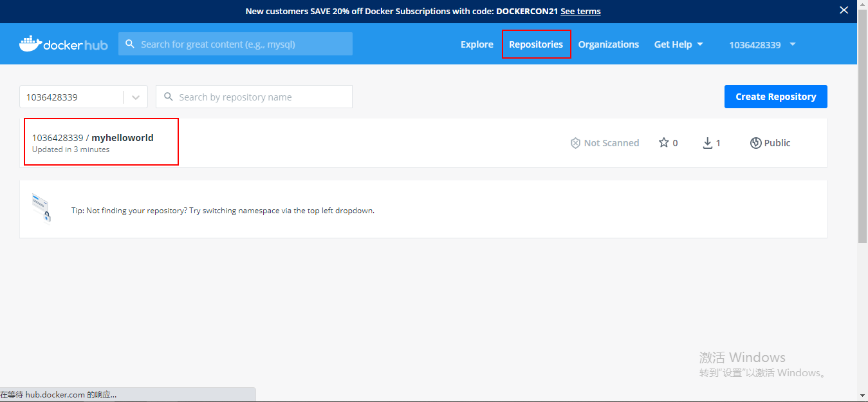Open the Get Help dropdown menu
Screen dimensions: 868x402
pyautogui.click(x=679, y=44)
